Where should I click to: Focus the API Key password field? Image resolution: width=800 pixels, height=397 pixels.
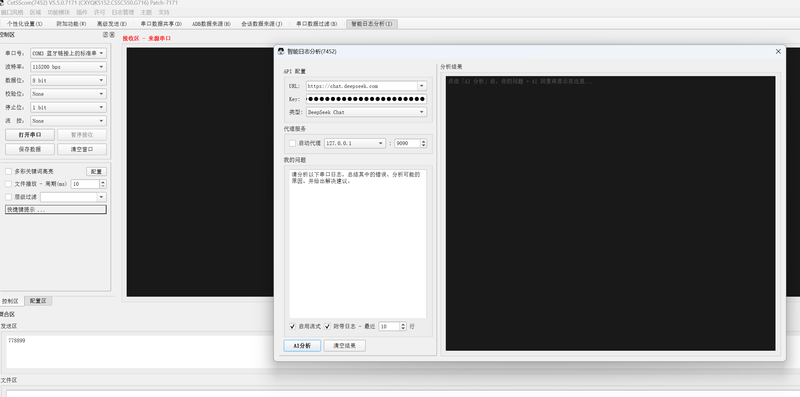click(x=366, y=99)
